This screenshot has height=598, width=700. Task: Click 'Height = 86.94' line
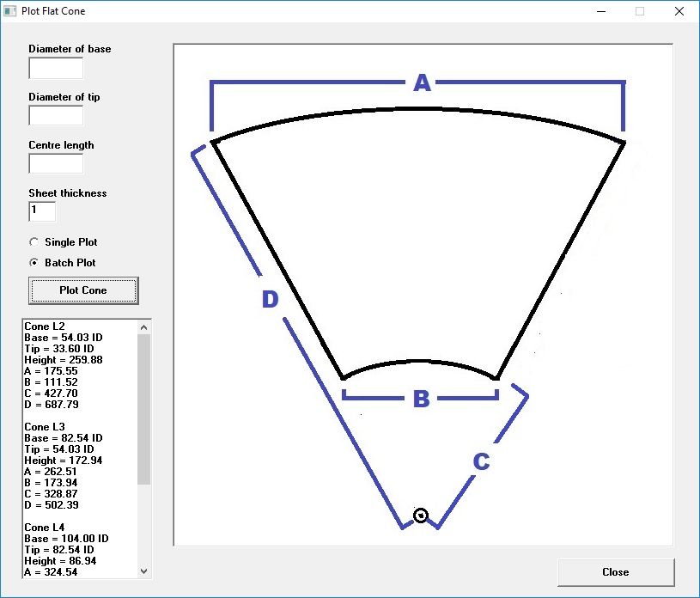[60, 561]
